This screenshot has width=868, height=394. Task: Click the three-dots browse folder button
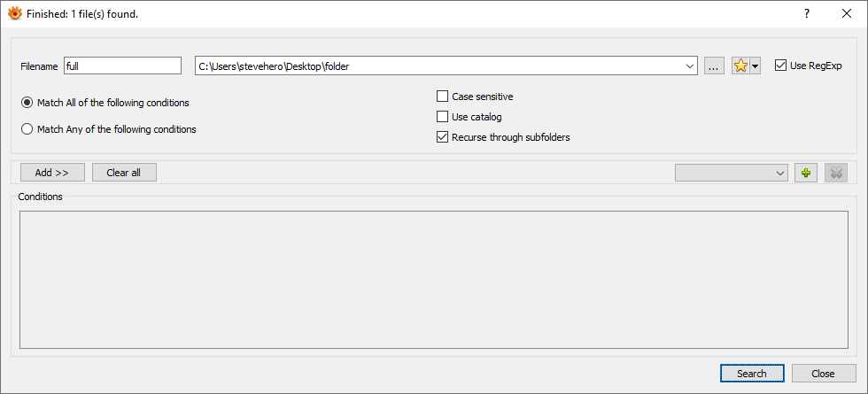point(715,66)
